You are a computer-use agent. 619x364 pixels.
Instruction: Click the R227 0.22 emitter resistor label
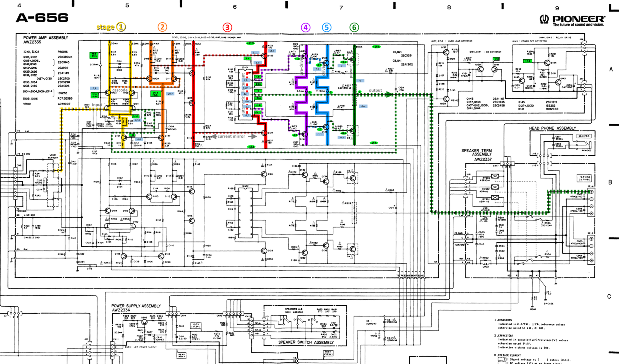[x=345, y=87]
